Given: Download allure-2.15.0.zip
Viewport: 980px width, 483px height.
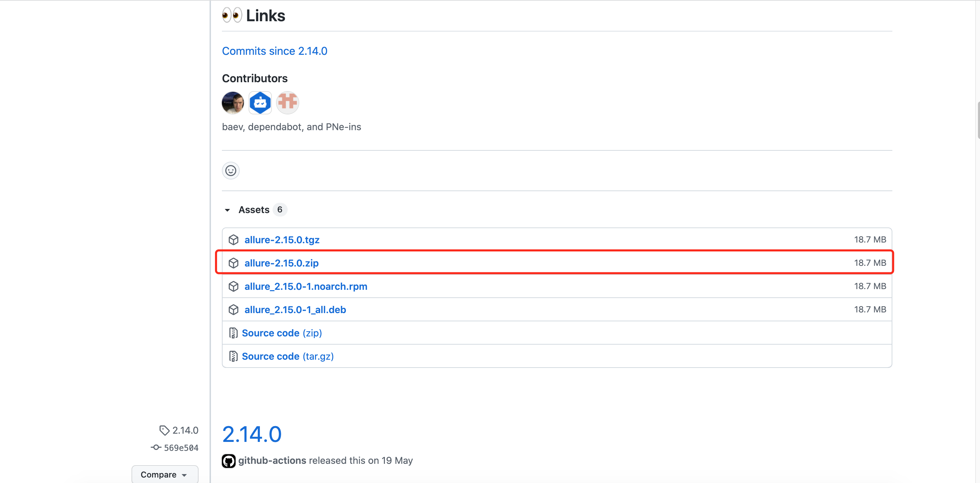Looking at the screenshot, I should 281,263.
